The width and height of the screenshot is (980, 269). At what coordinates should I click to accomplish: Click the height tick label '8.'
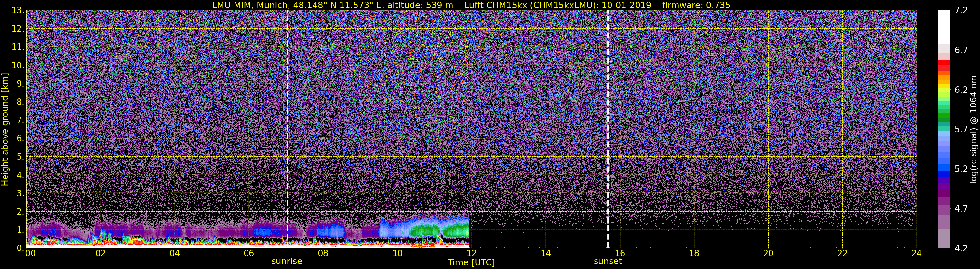[x=20, y=102]
